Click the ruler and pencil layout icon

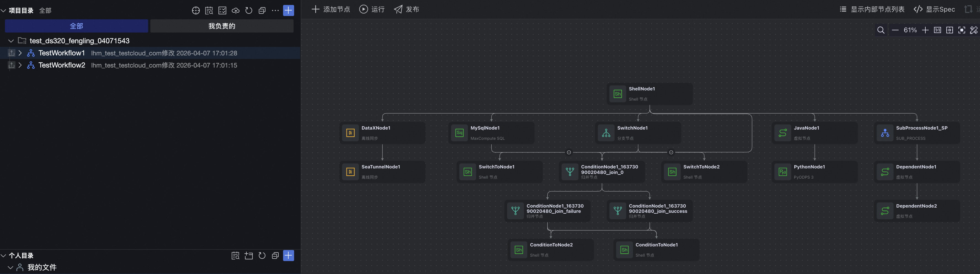[974, 30]
